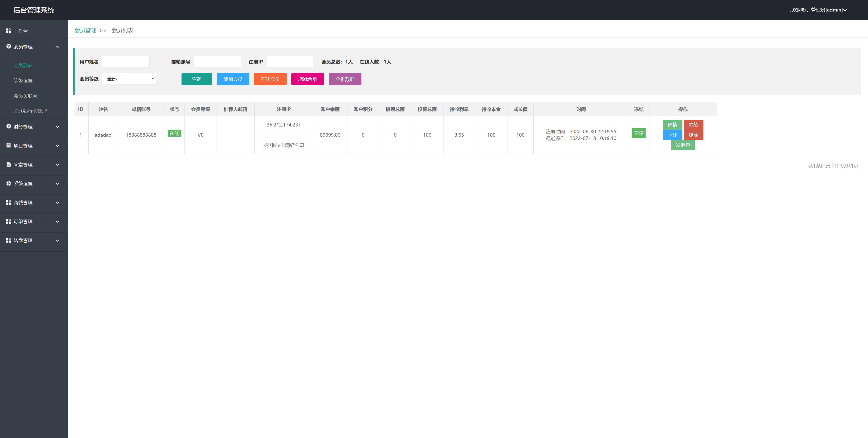The width and height of the screenshot is (868, 438).
Task: Click red 冻结 button to freeze member
Action: pos(693,124)
